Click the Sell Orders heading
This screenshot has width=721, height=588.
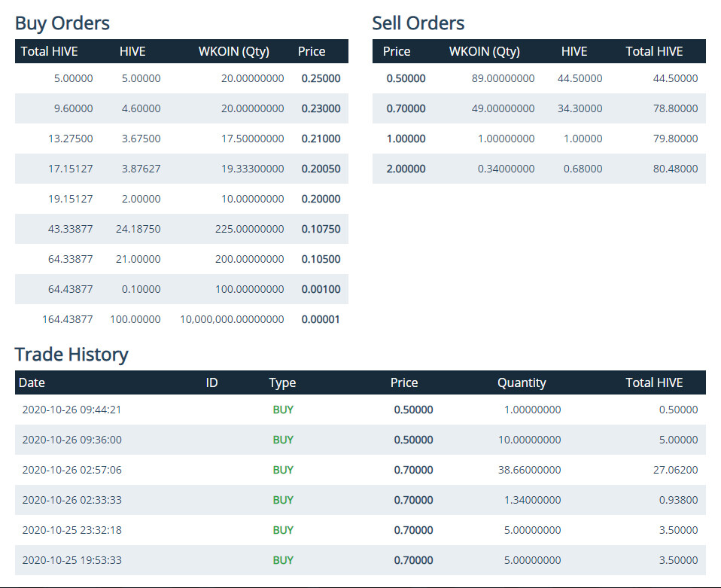point(418,23)
